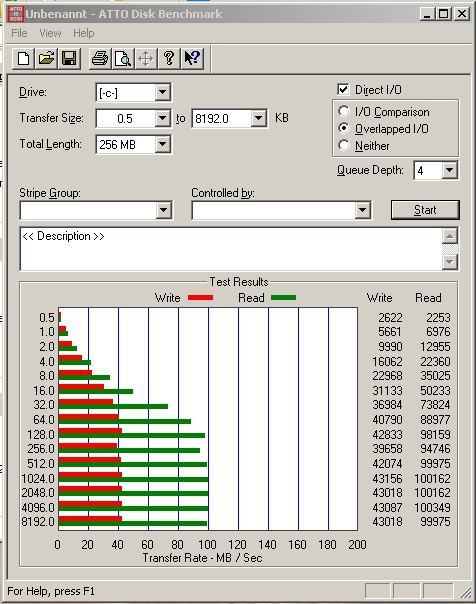This screenshot has width=476, height=604.
Task: Click the window resize grip in status bar
Action: point(466,592)
